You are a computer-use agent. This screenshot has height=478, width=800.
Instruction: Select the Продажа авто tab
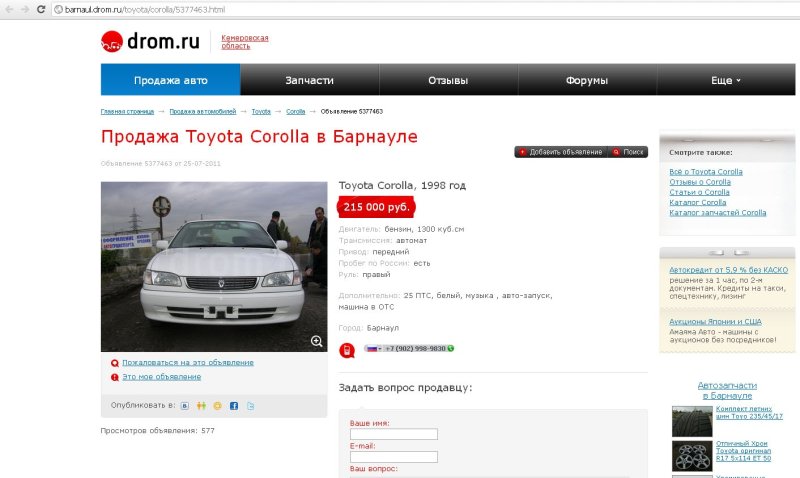(170, 80)
